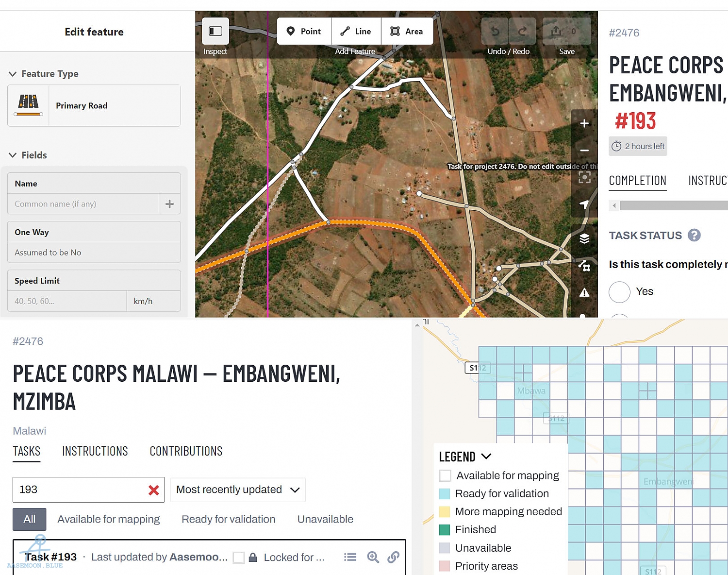Collapse the Legend panel chevron
This screenshot has height=575, width=728.
click(486, 457)
